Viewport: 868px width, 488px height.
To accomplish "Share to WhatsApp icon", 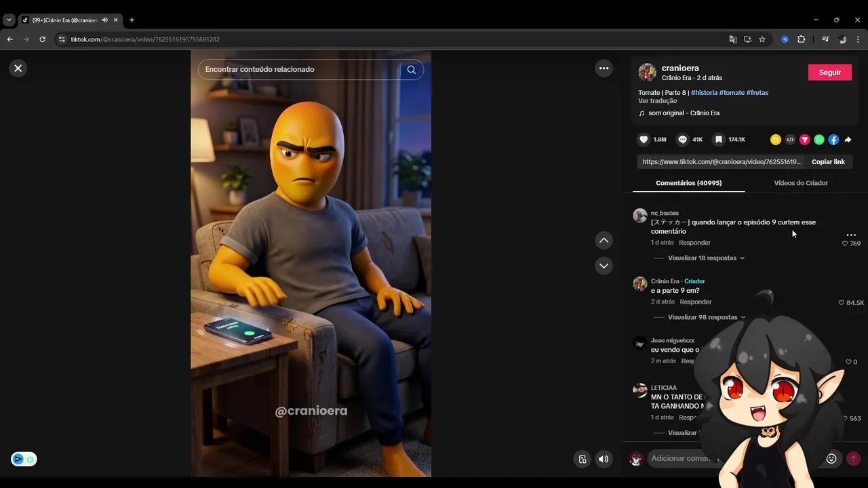I will coord(819,140).
